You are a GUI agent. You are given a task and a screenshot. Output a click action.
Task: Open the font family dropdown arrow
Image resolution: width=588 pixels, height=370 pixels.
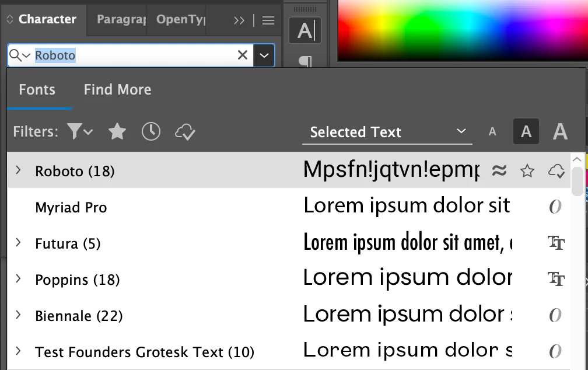click(264, 55)
